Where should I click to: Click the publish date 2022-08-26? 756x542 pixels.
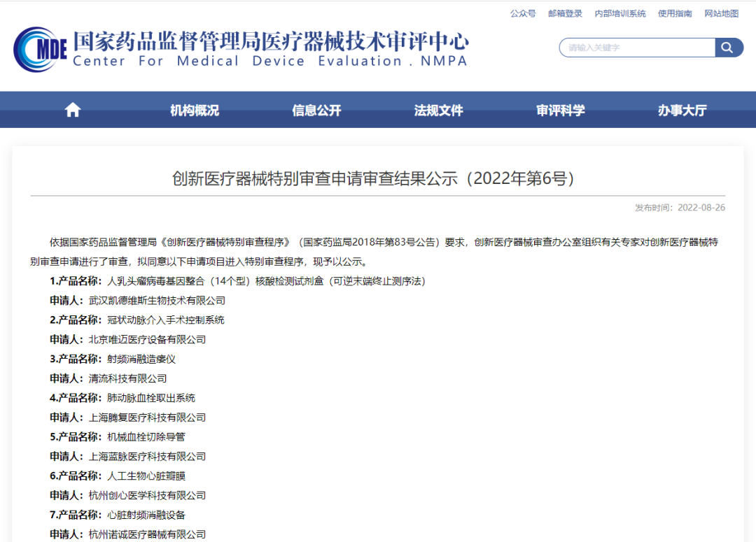701,208
